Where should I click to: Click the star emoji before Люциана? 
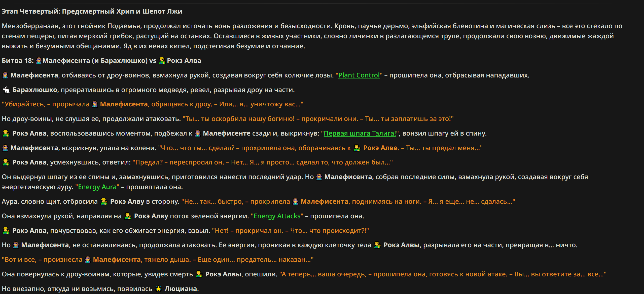point(158,289)
